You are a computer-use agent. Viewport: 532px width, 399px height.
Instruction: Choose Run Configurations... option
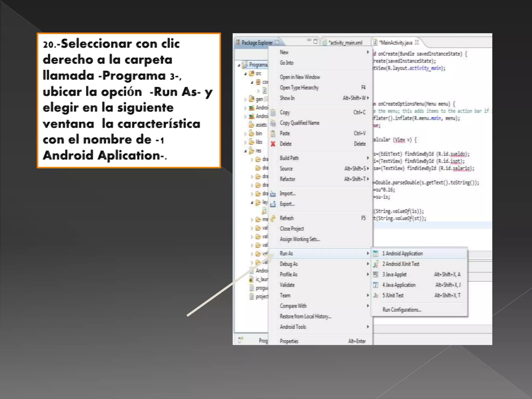[x=402, y=310]
